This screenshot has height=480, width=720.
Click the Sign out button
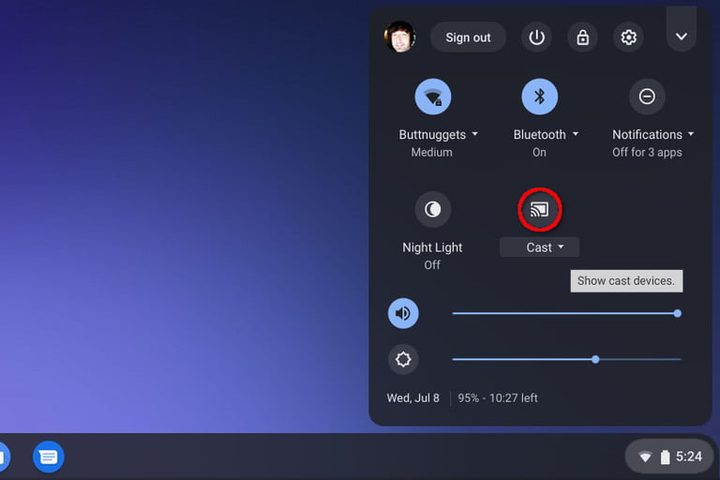pos(468,37)
